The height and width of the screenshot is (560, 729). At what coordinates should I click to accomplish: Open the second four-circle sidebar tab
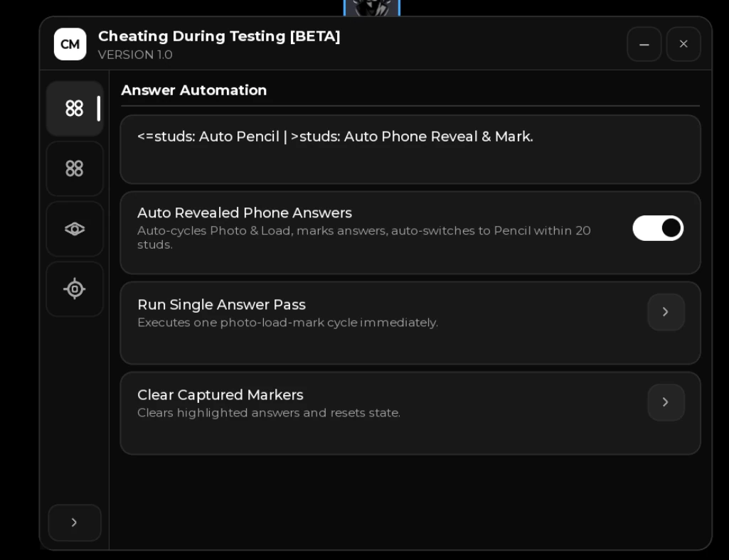[75, 168]
